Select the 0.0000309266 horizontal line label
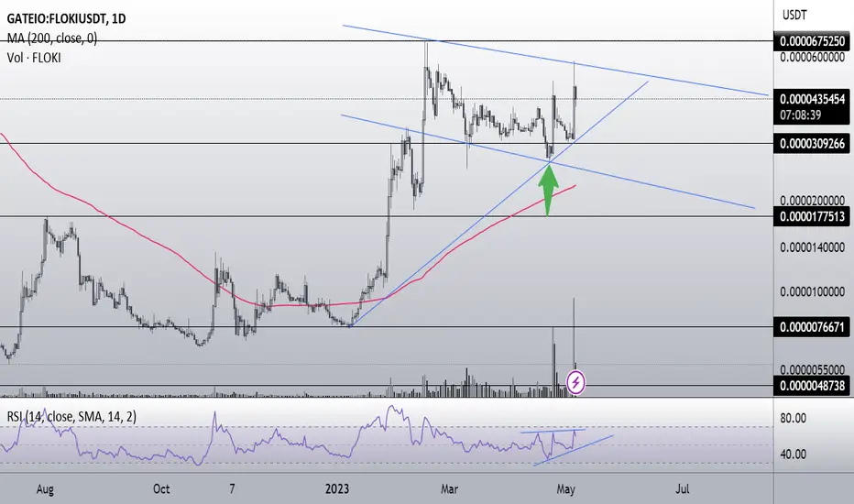The width and height of the screenshot is (854, 504). coord(812,144)
